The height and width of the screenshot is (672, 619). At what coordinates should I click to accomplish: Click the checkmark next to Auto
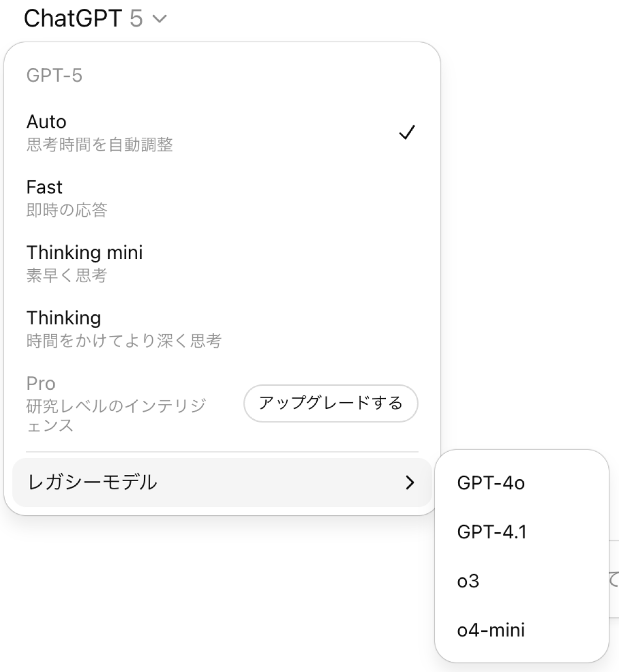[407, 133]
